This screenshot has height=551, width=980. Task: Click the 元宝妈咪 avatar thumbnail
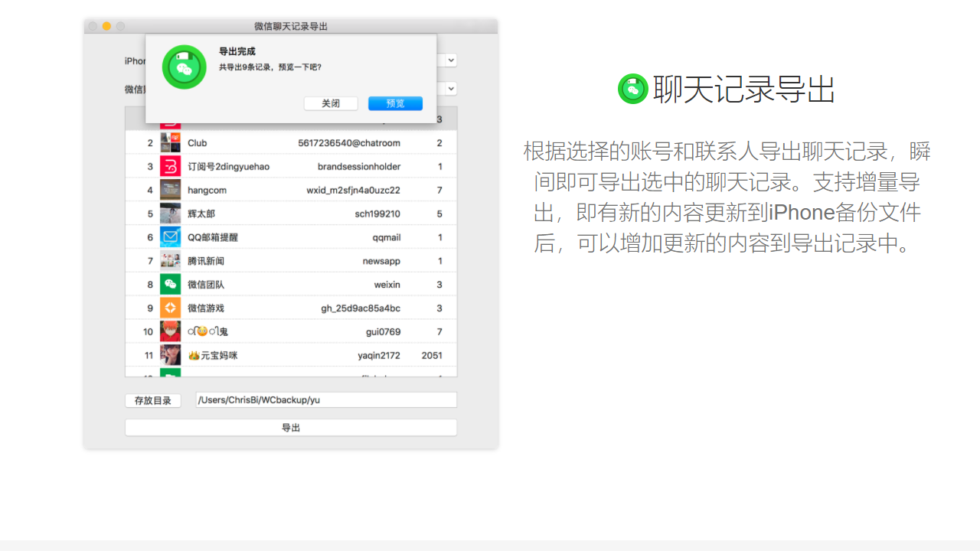(x=169, y=354)
